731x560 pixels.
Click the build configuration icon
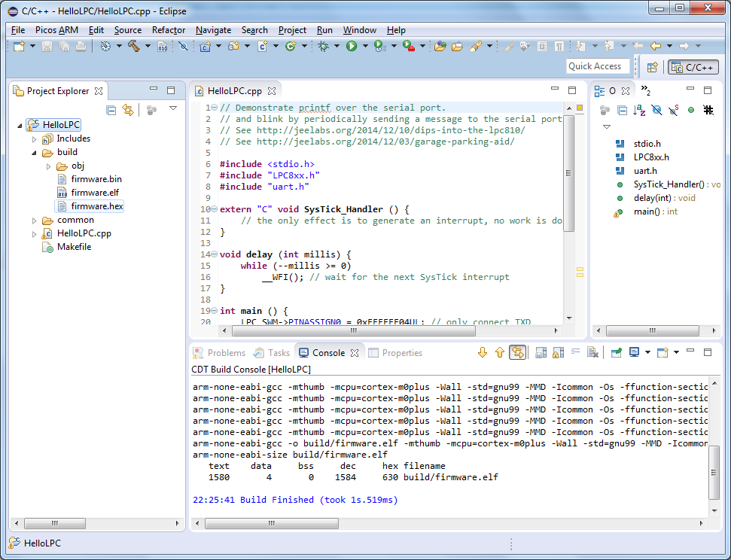[105, 46]
